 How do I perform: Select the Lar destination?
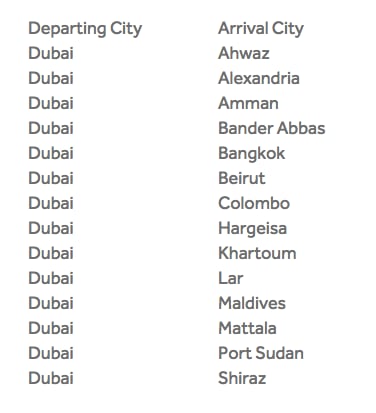point(231,278)
